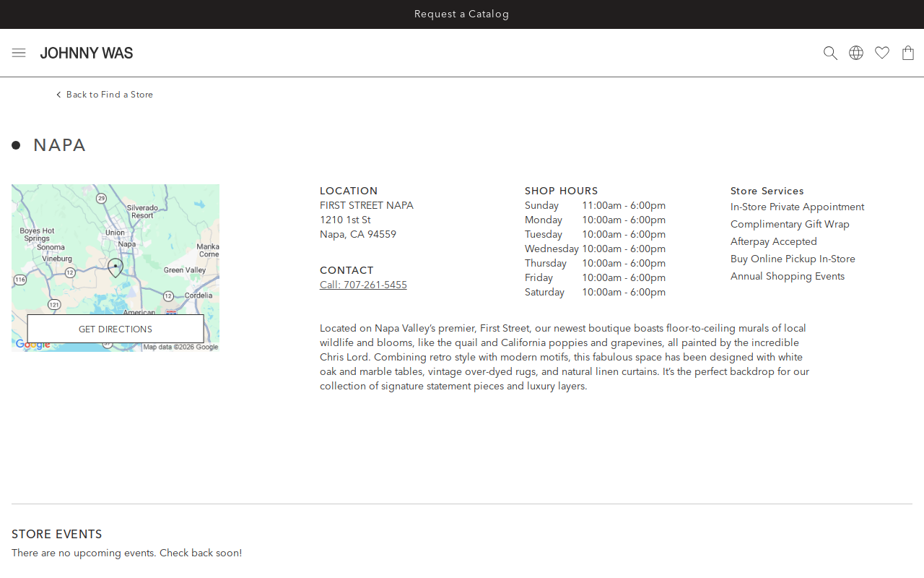Open the shopping bag icon
This screenshot has height=578, width=924.
pyautogui.click(x=908, y=53)
